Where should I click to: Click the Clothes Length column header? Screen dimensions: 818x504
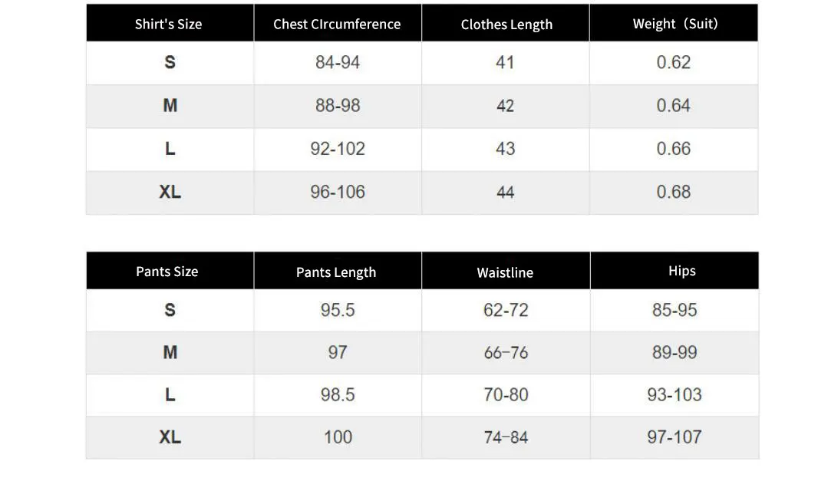coord(506,24)
